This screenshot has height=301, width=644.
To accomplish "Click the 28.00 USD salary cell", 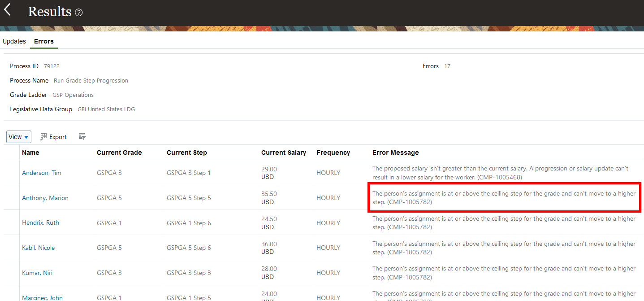I will (x=269, y=273).
